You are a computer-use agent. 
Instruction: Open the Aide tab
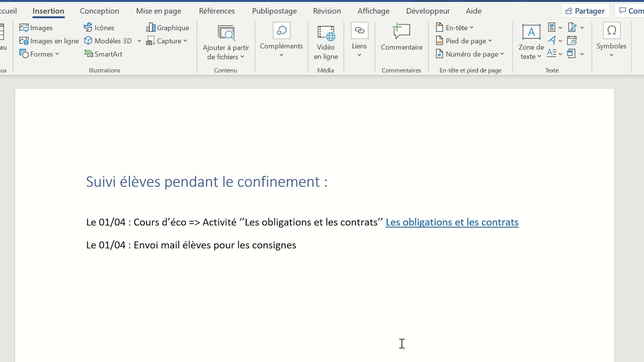473,11
